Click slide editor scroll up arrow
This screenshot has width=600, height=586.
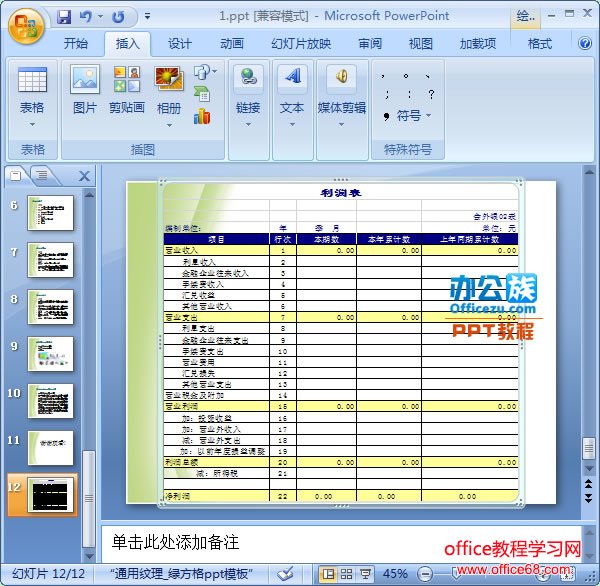click(589, 172)
